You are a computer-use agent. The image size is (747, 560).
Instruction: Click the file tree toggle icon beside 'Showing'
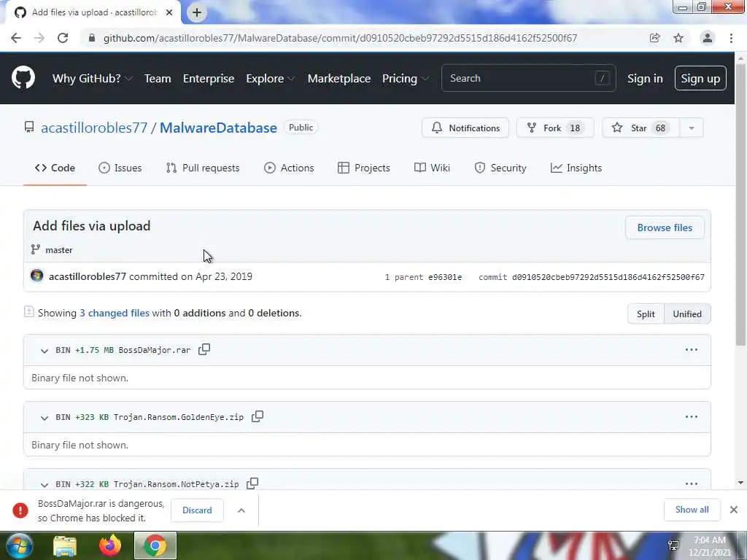click(x=29, y=312)
